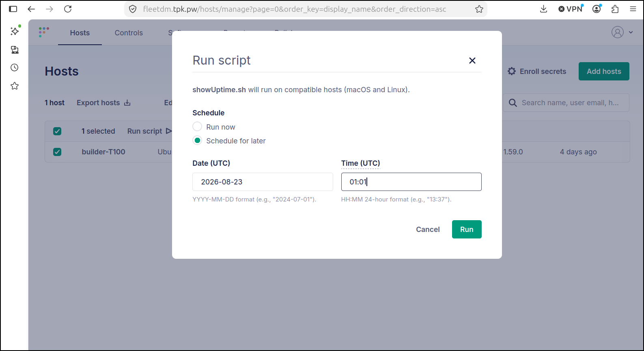The image size is (644, 351).
Task: Go back in browser history
Action: (31, 9)
